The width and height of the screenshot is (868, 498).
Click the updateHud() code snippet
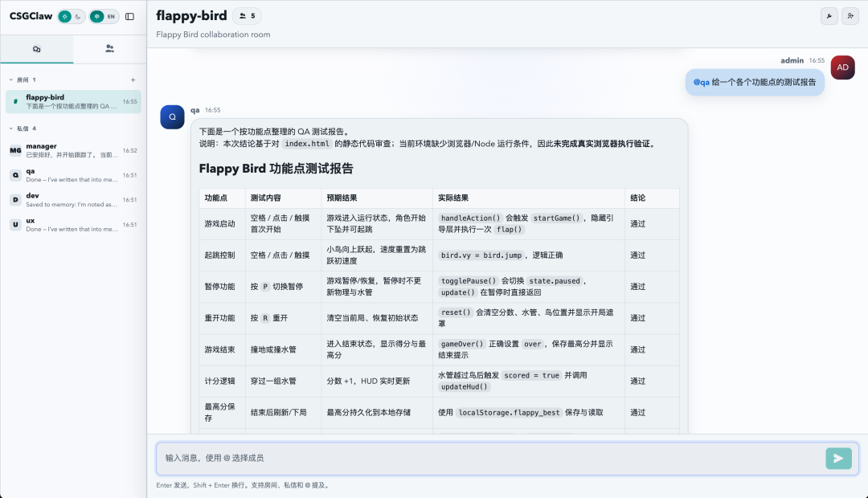coord(465,387)
